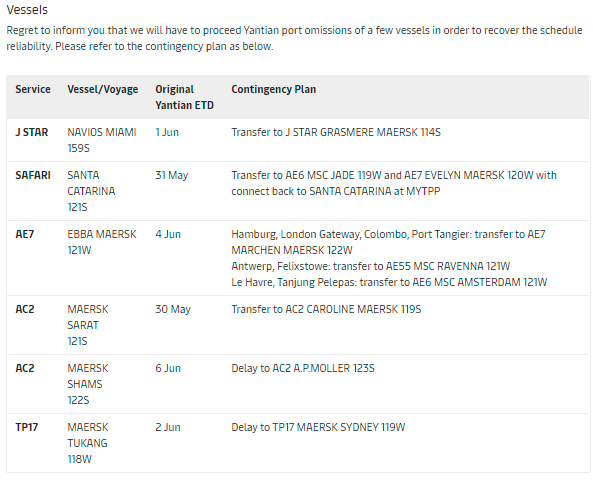
Task: Select the MAERSK SHAMS 122S vessel entry
Action: click(88, 384)
